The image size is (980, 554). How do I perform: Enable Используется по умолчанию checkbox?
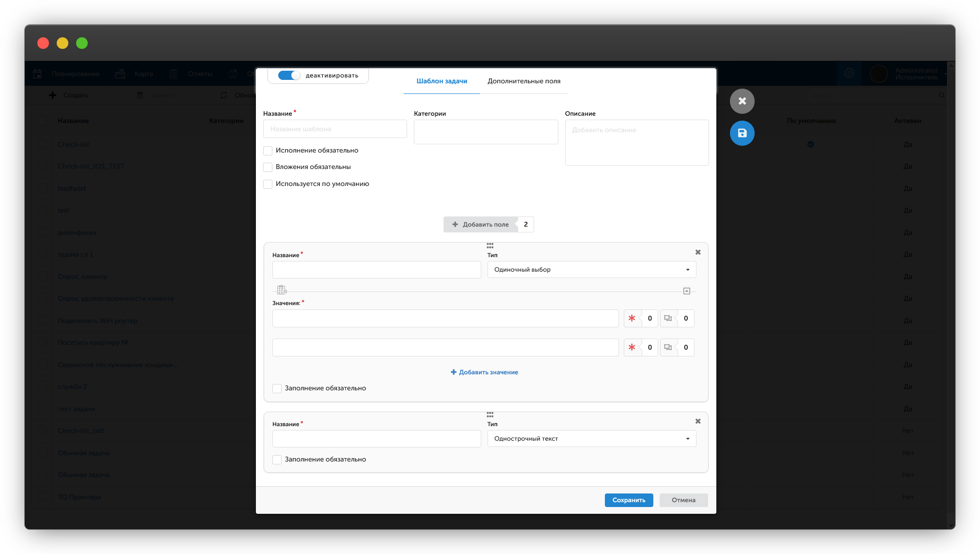click(x=268, y=184)
